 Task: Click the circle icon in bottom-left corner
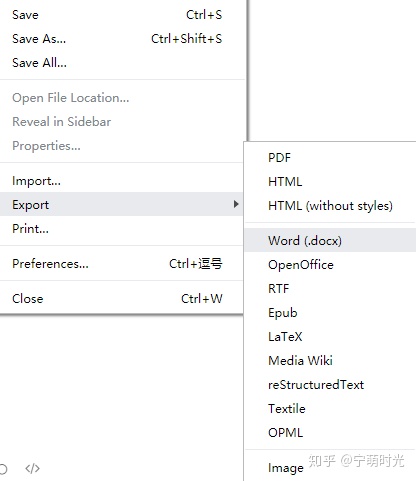[3, 469]
